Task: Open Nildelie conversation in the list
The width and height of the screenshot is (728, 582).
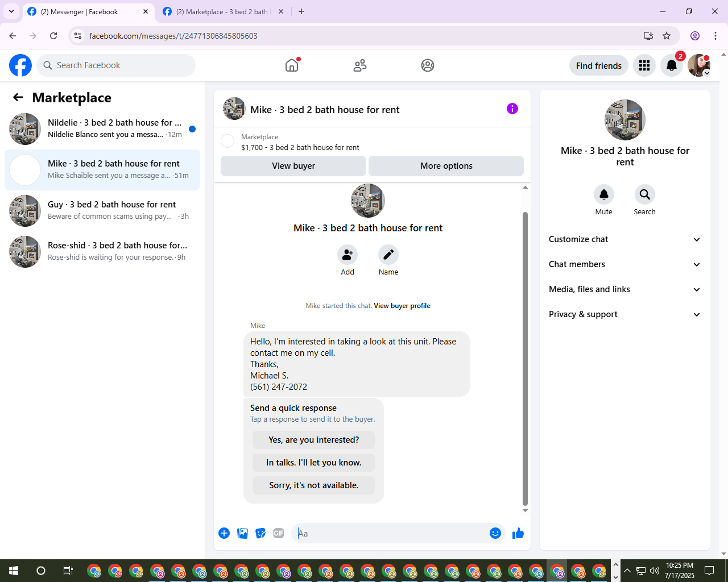Action: [102, 129]
